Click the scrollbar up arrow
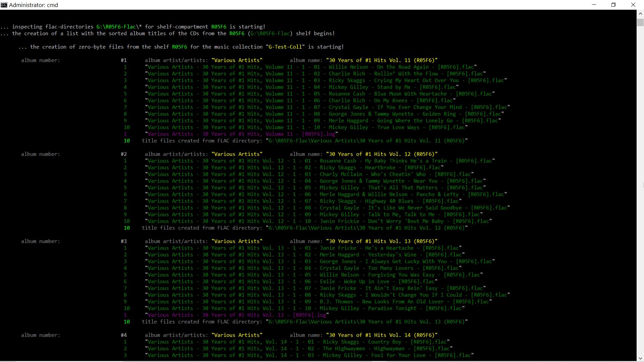The width and height of the screenshot is (644, 362). pyautogui.click(x=640, y=14)
